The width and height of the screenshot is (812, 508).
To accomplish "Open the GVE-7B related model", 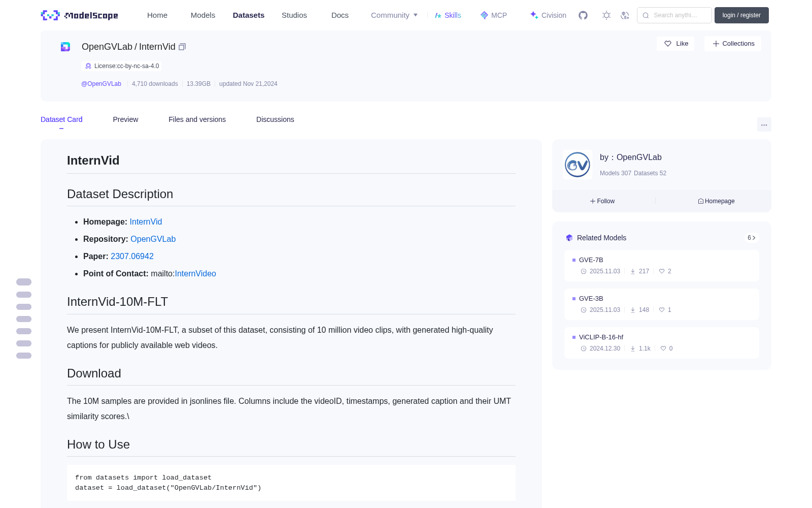I will point(662,266).
